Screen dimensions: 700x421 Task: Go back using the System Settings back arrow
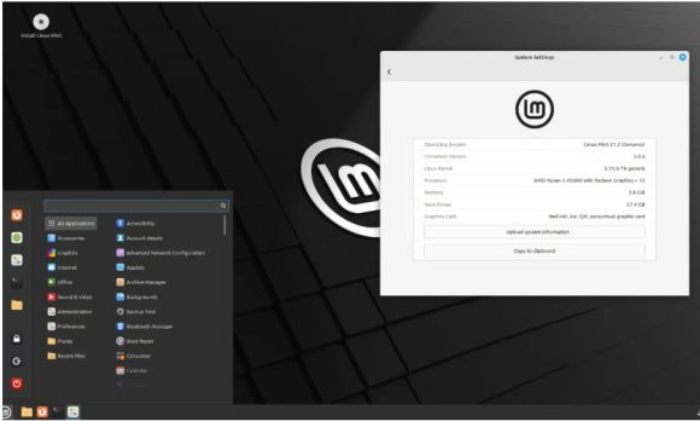[x=389, y=71]
